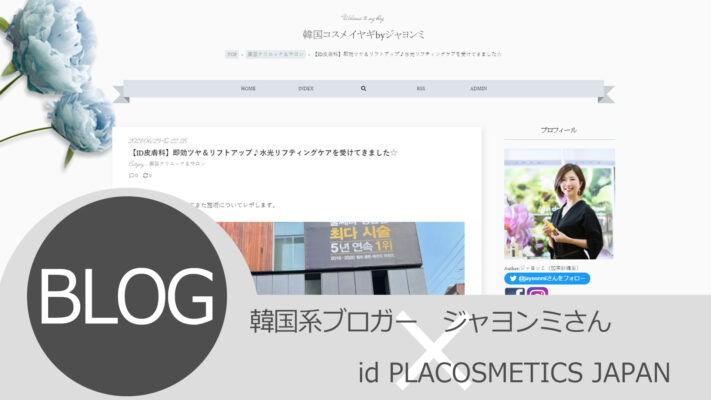Click the comment count icon below article title
This screenshot has width=711, height=400.
(x=133, y=176)
